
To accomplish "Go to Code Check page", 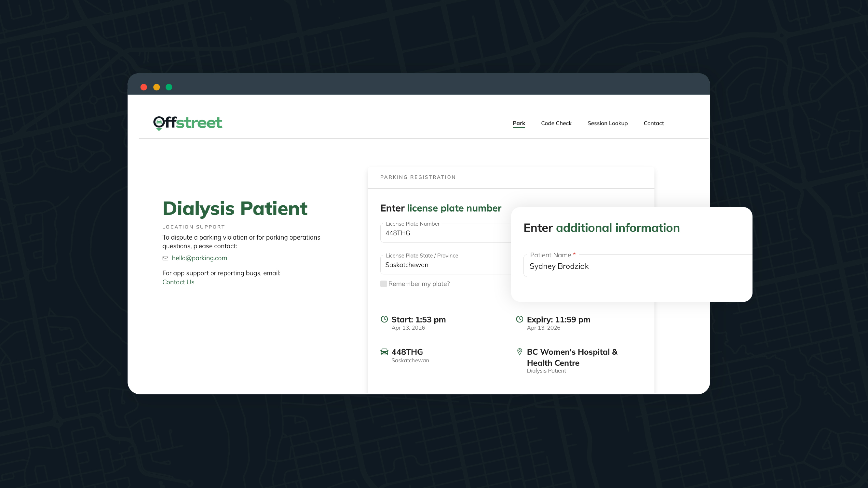I will [556, 123].
